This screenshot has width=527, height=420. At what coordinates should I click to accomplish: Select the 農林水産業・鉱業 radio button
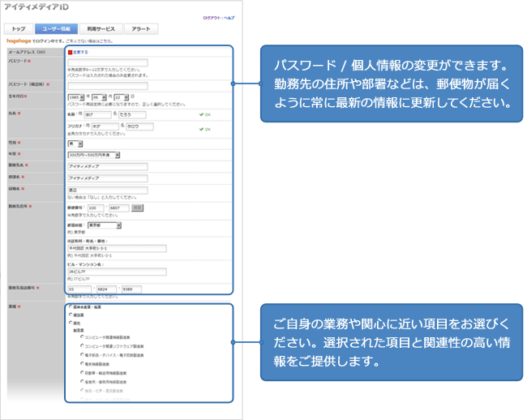pos(71,306)
